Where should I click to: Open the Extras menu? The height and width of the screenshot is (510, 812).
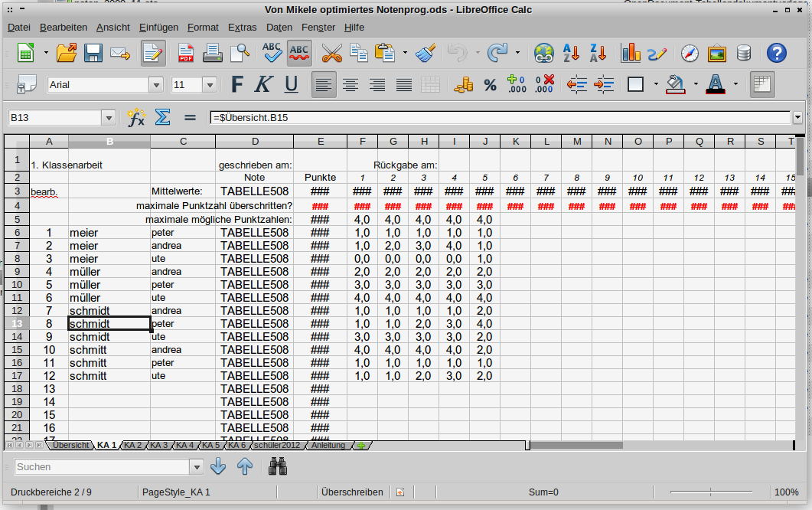point(243,28)
